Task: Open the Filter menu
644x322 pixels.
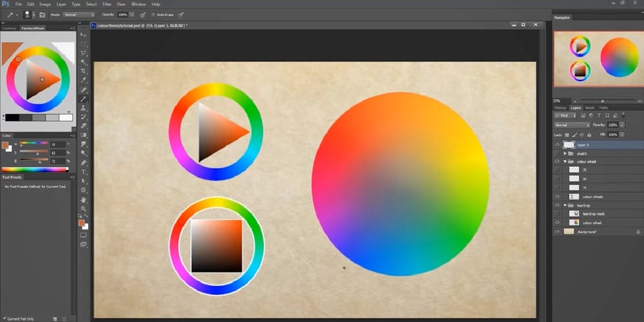Action: (x=107, y=4)
